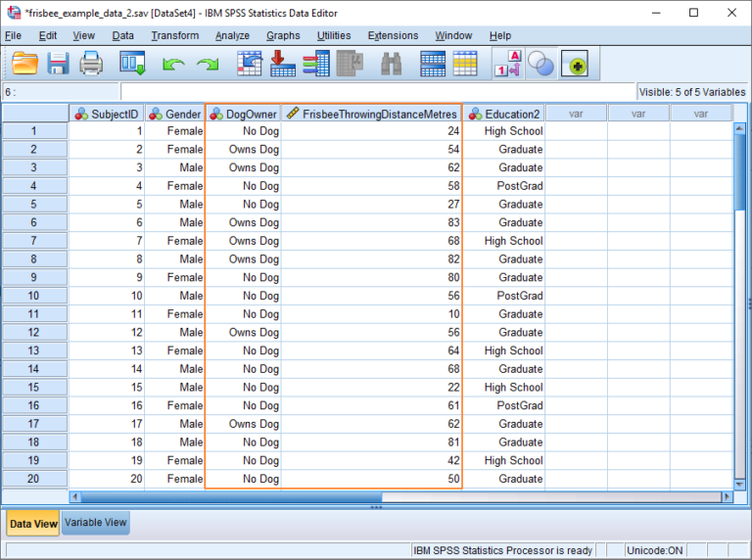The width and height of the screenshot is (752, 560).
Task: Click the Print icon
Action: tap(91, 64)
